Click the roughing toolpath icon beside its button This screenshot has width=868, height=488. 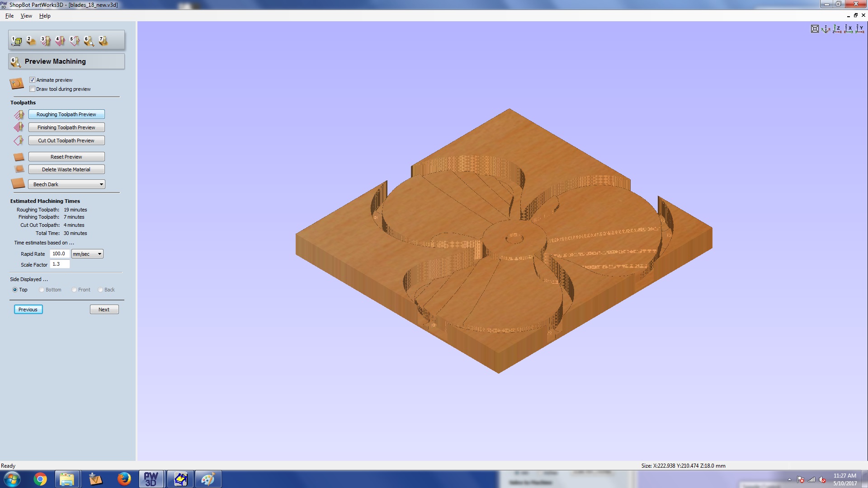tap(19, 115)
